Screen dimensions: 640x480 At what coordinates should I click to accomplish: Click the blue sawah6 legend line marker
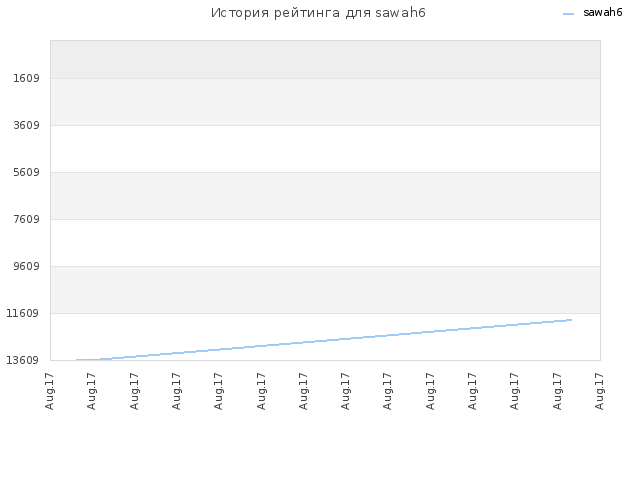[568, 13]
